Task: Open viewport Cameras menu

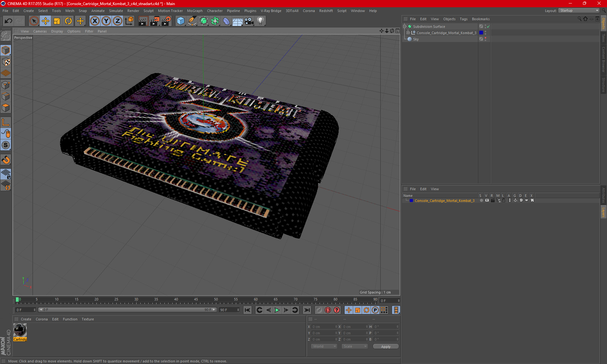Action: 40,31
